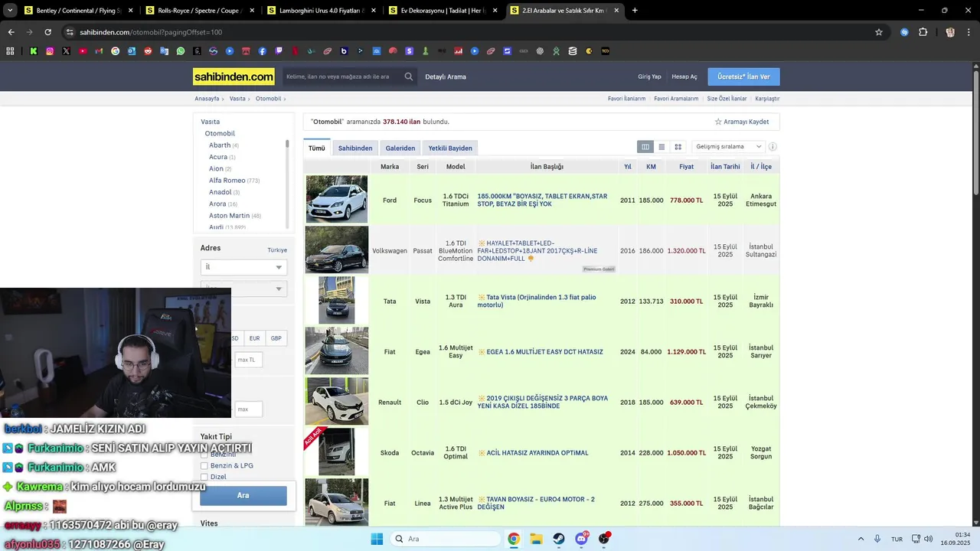Open Discord from the taskbar
980x551 pixels.
582,539
